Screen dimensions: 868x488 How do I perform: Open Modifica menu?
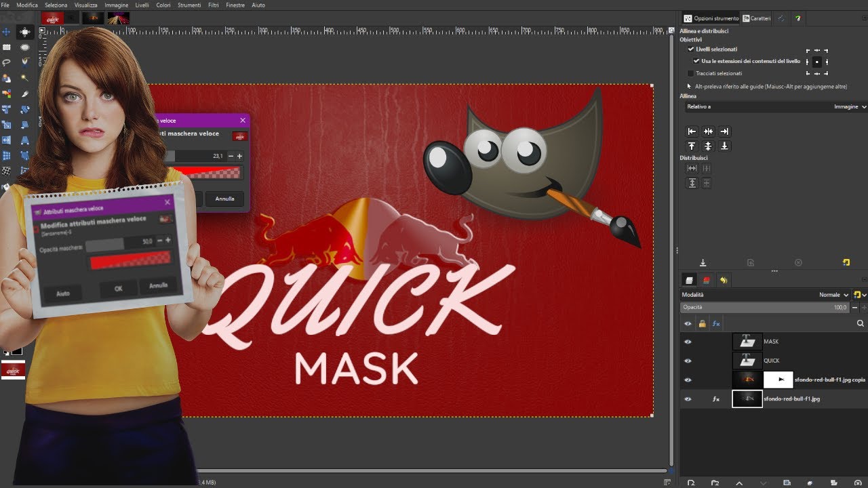(x=27, y=5)
